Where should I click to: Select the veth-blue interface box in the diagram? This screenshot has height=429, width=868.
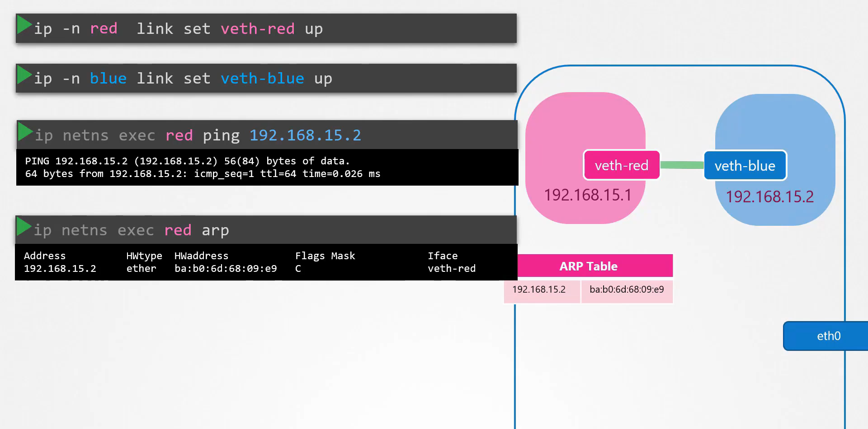pyautogui.click(x=745, y=166)
